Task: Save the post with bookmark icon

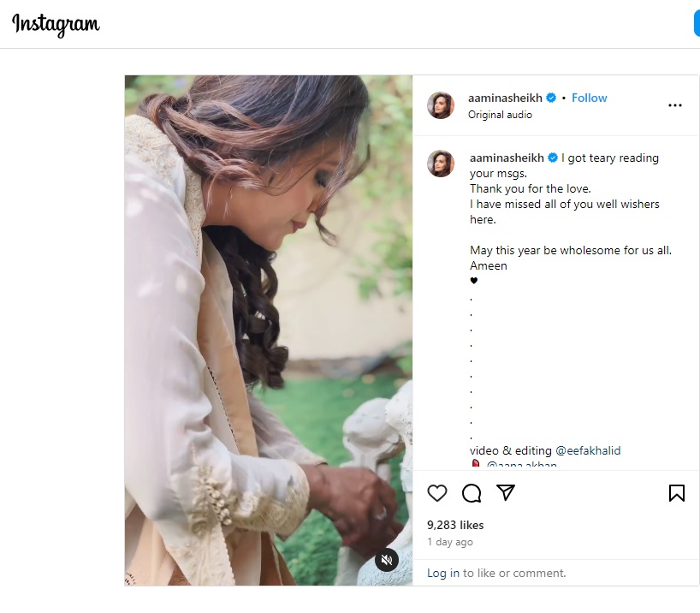Action: (676, 493)
